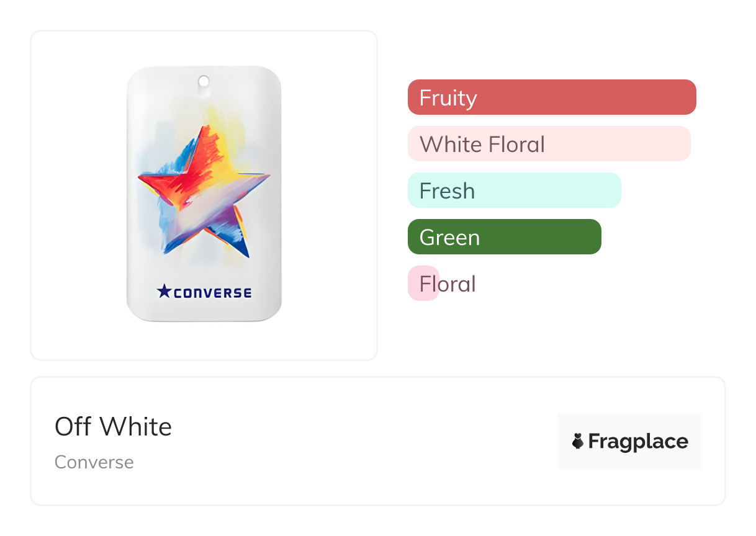This screenshot has width=756, height=536.
Task: Click the fragrance info card at the bottom
Action: click(378, 441)
